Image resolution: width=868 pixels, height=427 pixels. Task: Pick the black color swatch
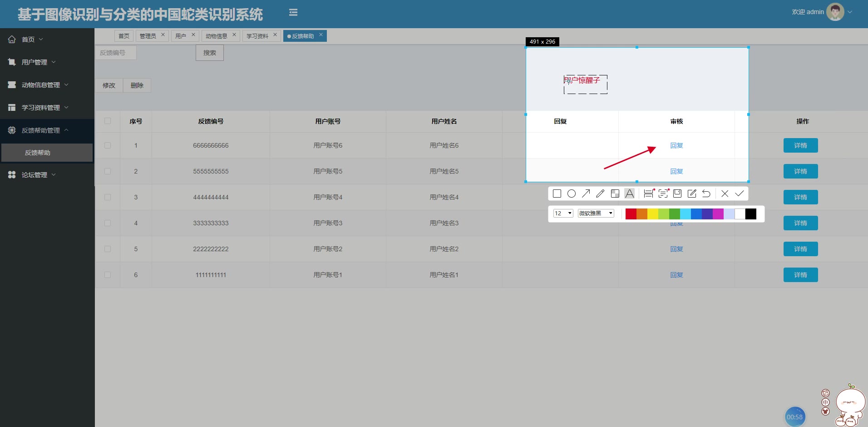(751, 214)
